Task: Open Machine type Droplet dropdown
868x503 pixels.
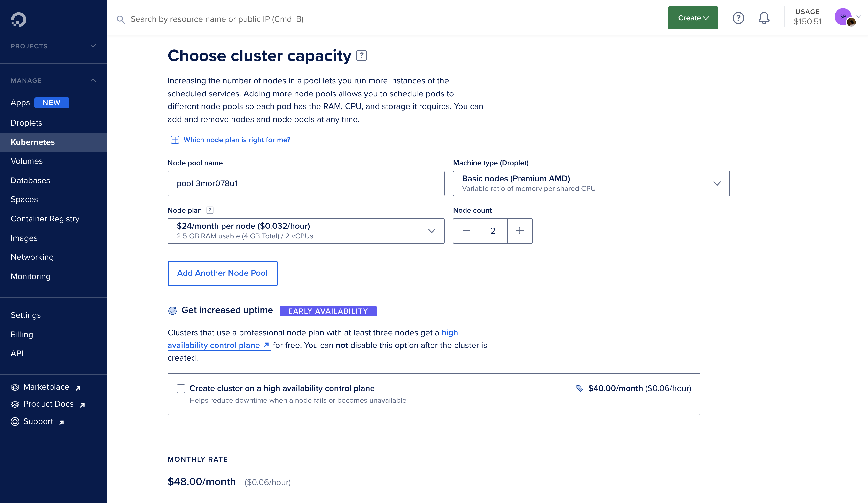Action: 591,183
